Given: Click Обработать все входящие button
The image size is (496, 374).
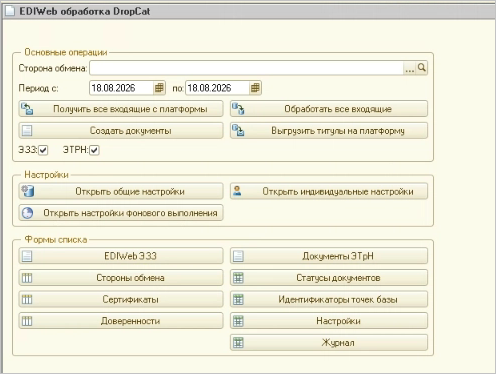Looking at the screenshot, I should coord(329,109).
